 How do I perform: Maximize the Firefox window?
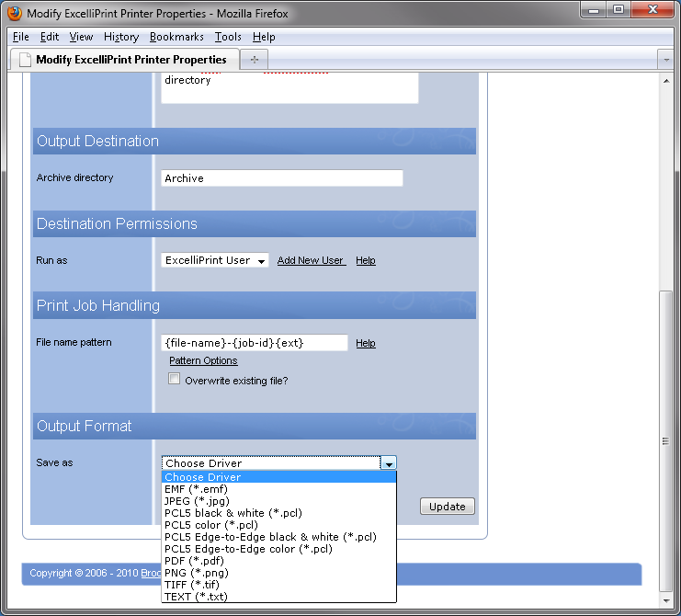pos(619,10)
